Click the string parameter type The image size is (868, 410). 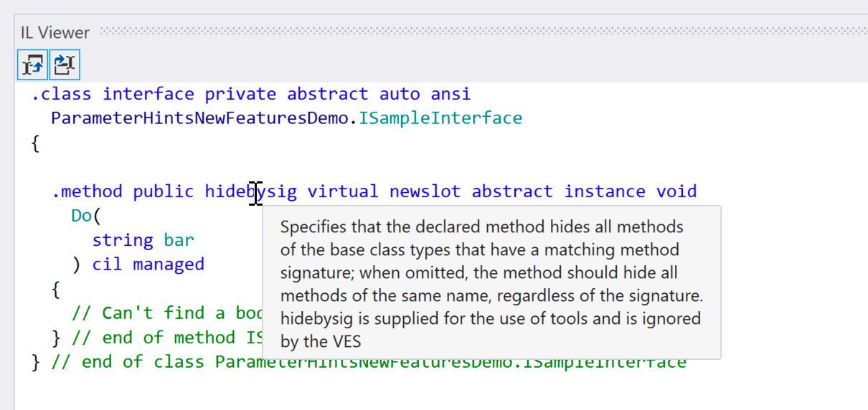[123, 240]
